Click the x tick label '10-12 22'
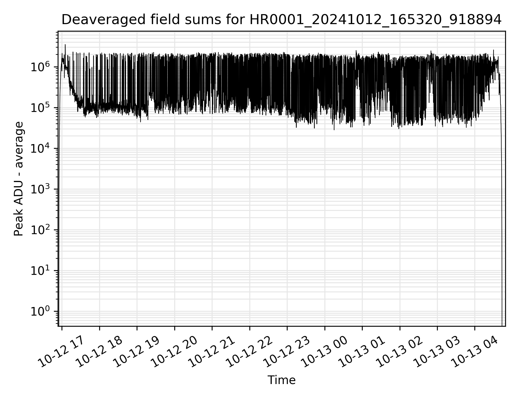 [249, 351]
